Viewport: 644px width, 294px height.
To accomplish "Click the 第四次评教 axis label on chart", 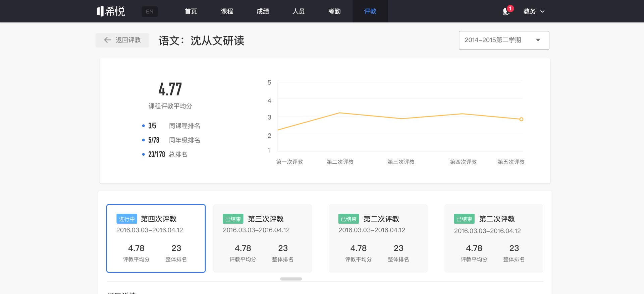I will pos(463,162).
